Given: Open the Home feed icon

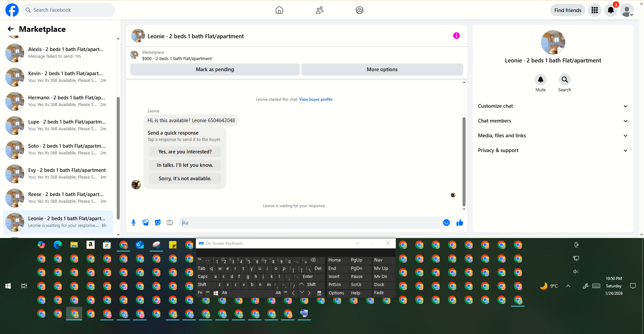Looking at the screenshot, I should click(279, 10).
